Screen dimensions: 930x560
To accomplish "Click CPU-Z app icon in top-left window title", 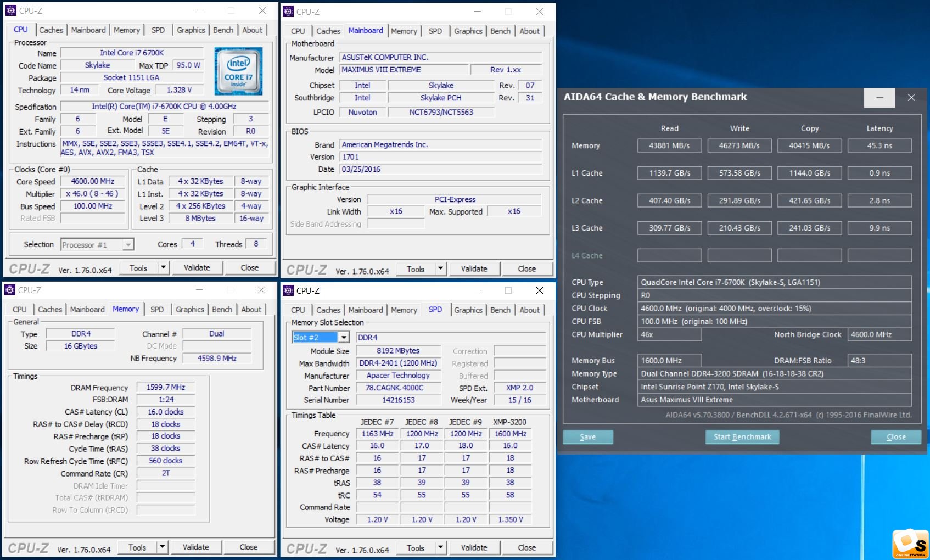I will [10, 10].
